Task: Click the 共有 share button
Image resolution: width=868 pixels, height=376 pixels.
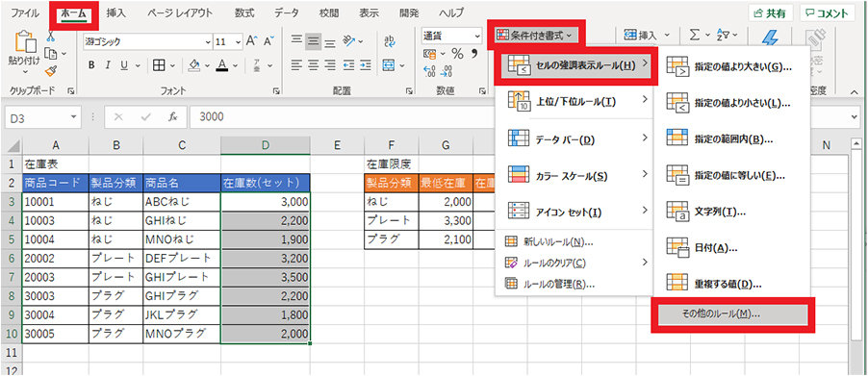Action: pos(771,13)
